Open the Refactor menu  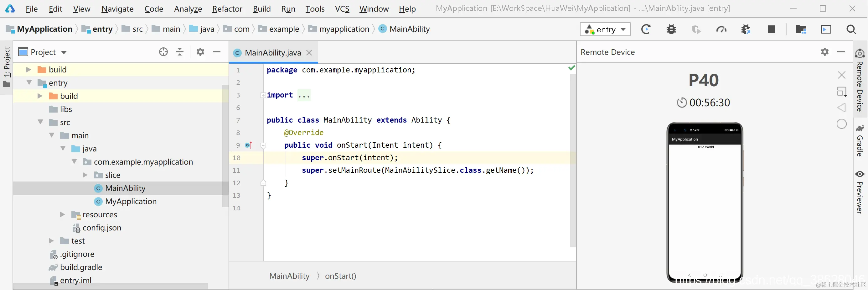click(x=227, y=9)
